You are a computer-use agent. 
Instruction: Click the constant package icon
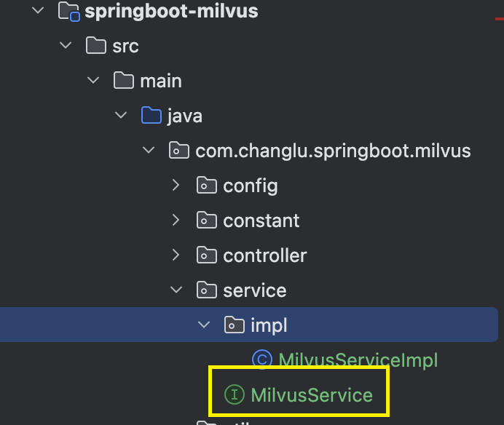(x=206, y=221)
